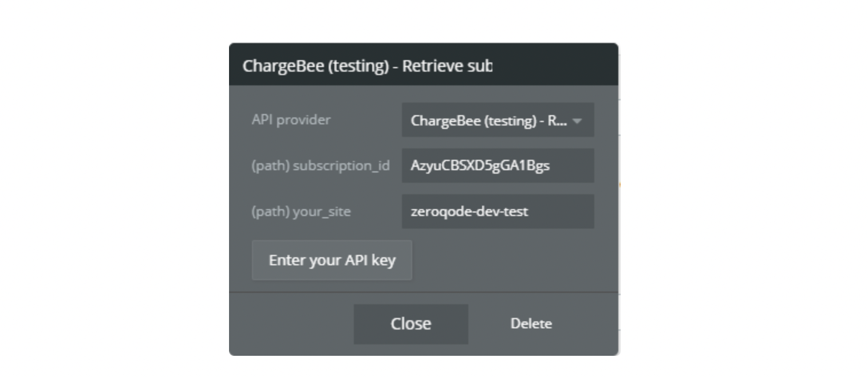
Task: Delete this ChargeBee API call
Action: click(531, 324)
